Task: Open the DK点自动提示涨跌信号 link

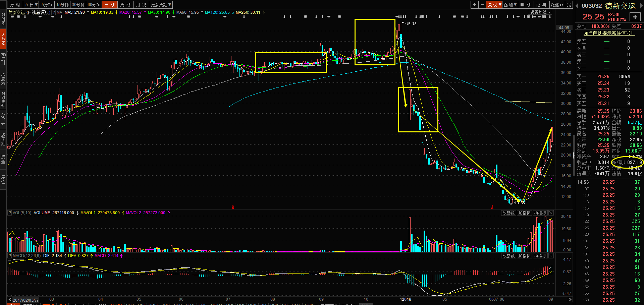Action: (609, 33)
